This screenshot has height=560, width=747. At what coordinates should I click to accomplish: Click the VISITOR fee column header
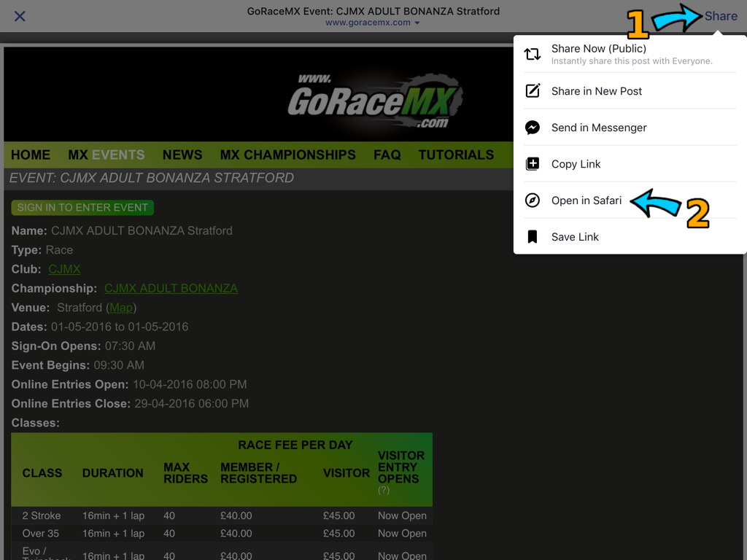tap(347, 472)
